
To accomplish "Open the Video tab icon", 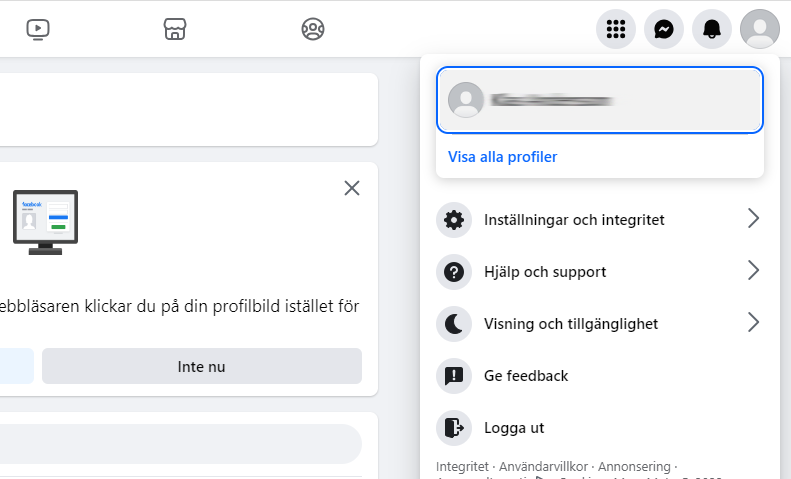I will pos(38,29).
